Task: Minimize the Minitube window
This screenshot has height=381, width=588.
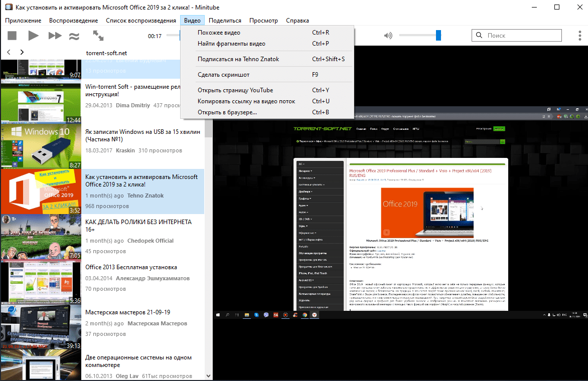Action: point(534,7)
